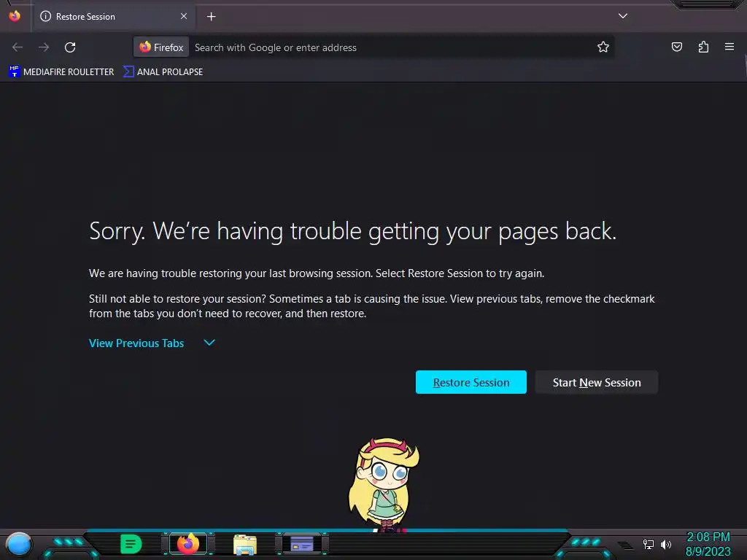Open a new tab with plus button

(x=211, y=17)
